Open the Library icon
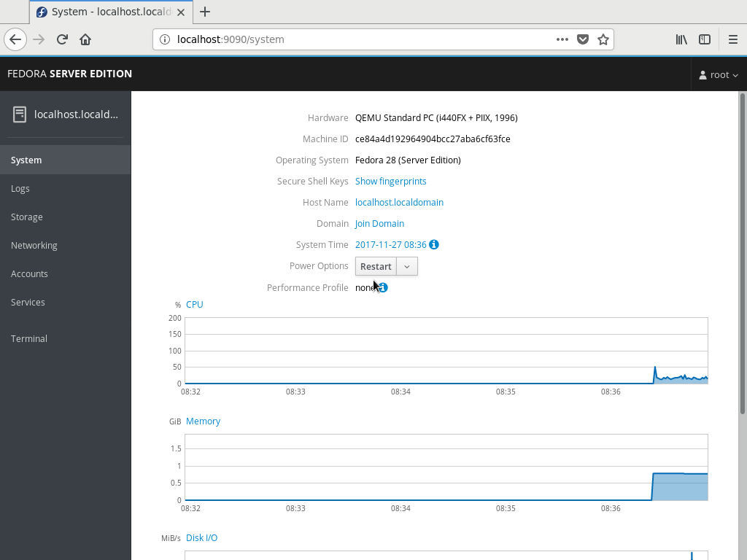 (x=681, y=39)
